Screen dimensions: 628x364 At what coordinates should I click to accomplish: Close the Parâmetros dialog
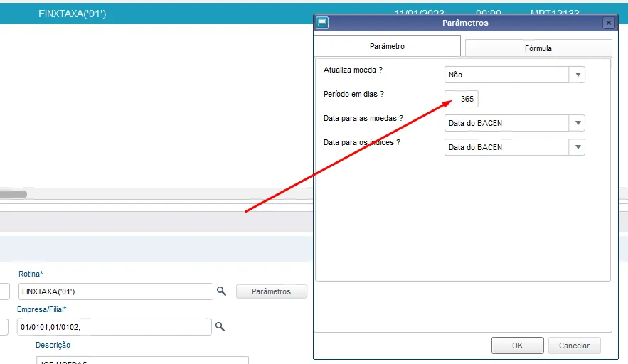tap(608, 23)
